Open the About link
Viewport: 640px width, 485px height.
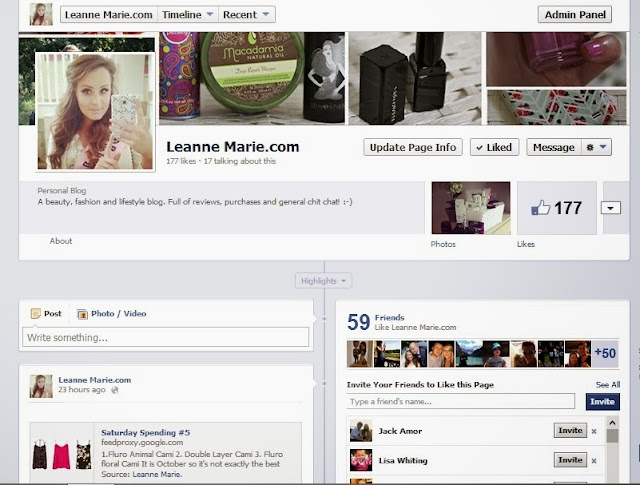tap(61, 241)
